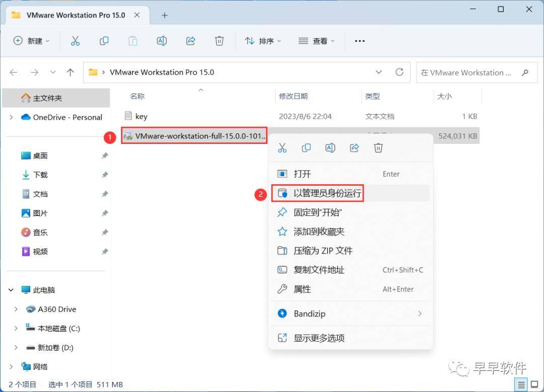Open the 排序 (Sort) dropdown
The height and width of the screenshot is (392, 544).
pyautogui.click(x=262, y=41)
